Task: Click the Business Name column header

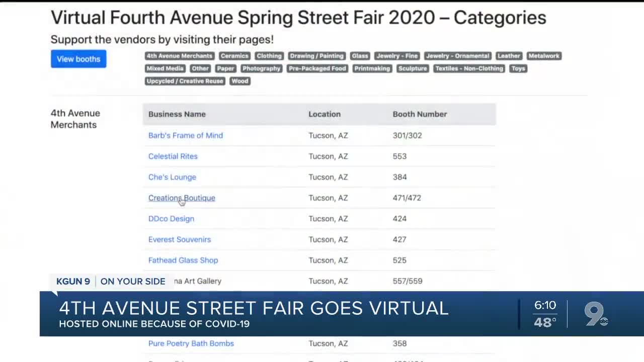Action: tap(177, 114)
